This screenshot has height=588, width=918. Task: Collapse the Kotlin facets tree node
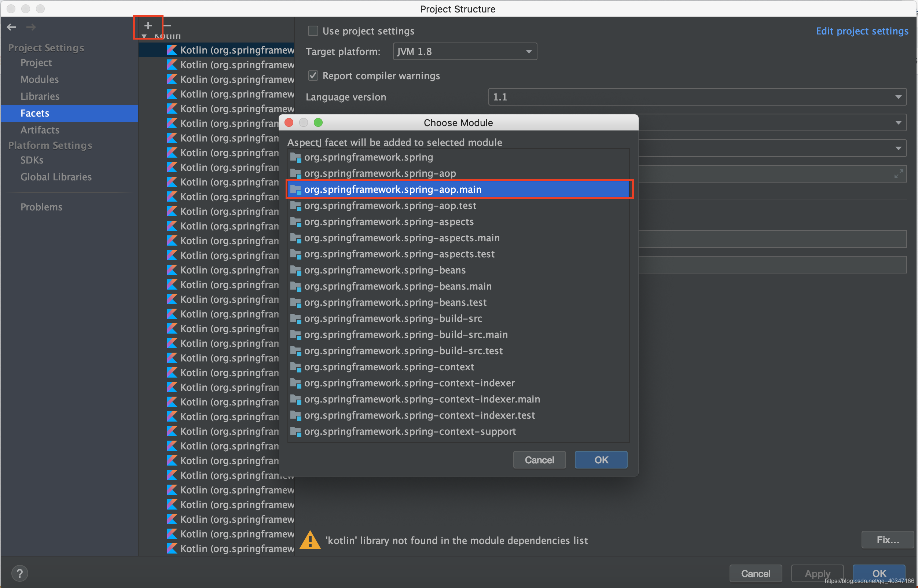point(144,36)
